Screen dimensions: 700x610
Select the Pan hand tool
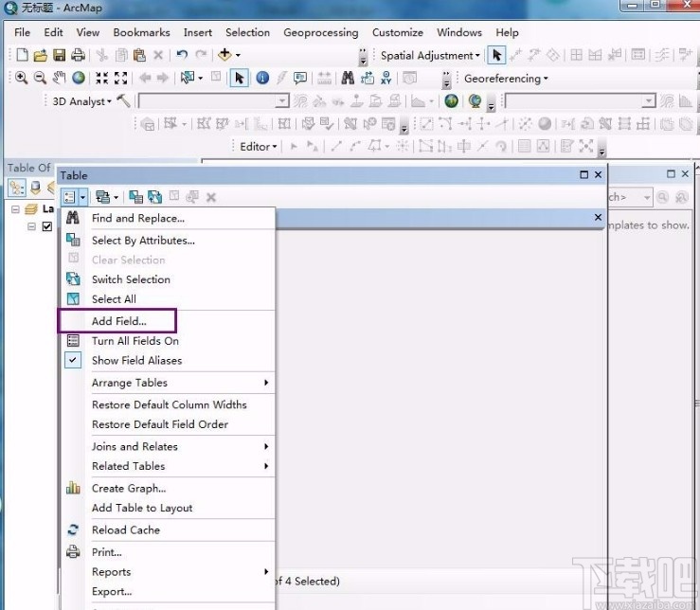(59, 78)
